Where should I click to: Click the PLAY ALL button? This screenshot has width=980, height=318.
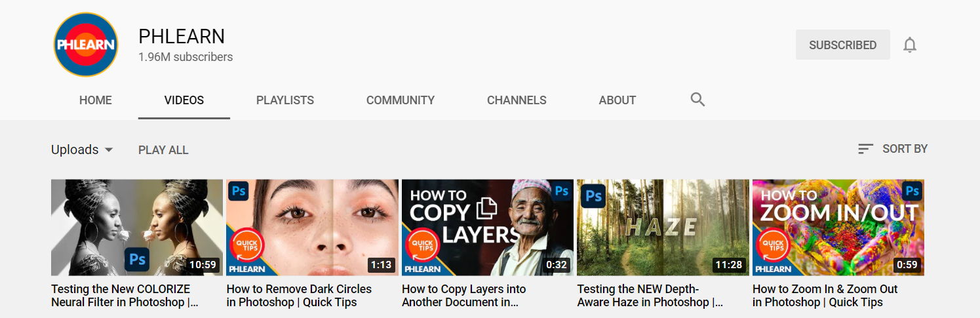[163, 150]
